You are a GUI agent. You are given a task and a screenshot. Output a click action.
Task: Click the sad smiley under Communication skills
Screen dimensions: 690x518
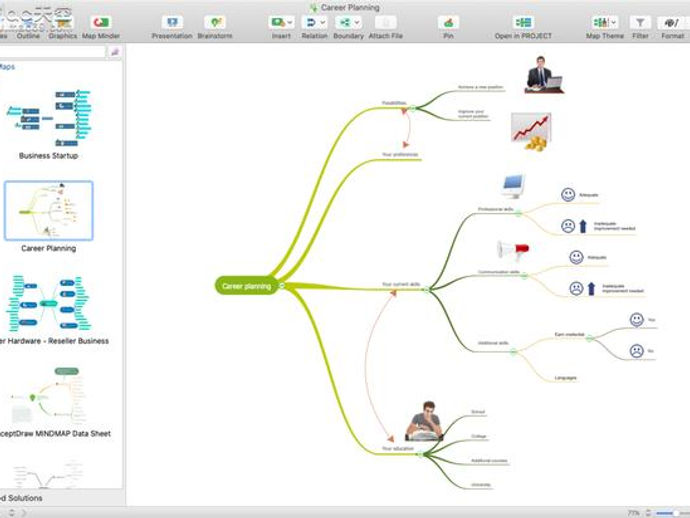point(576,289)
